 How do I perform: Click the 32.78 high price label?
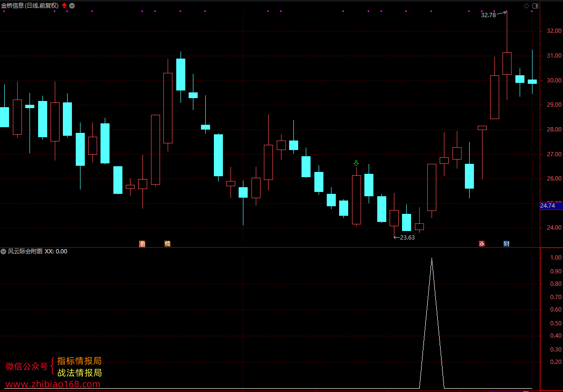(x=488, y=15)
